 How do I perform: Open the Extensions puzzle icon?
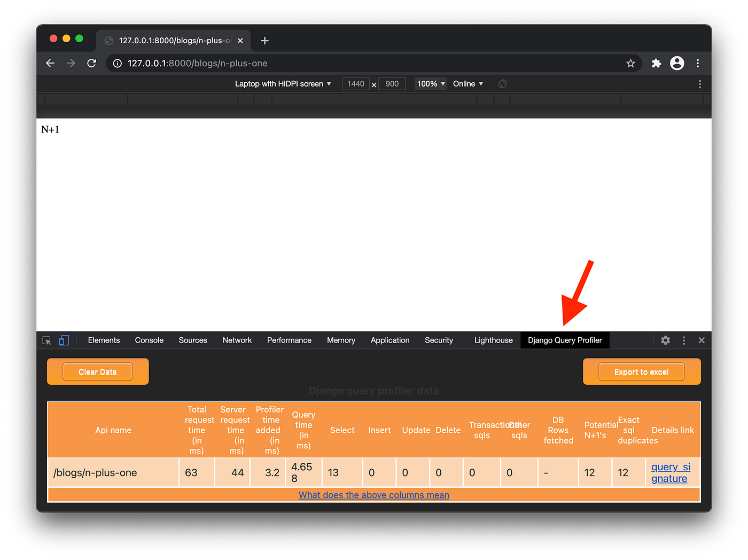click(x=657, y=63)
